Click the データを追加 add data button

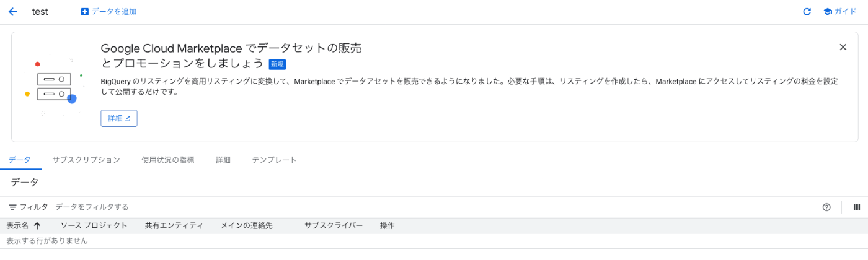point(108,12)
